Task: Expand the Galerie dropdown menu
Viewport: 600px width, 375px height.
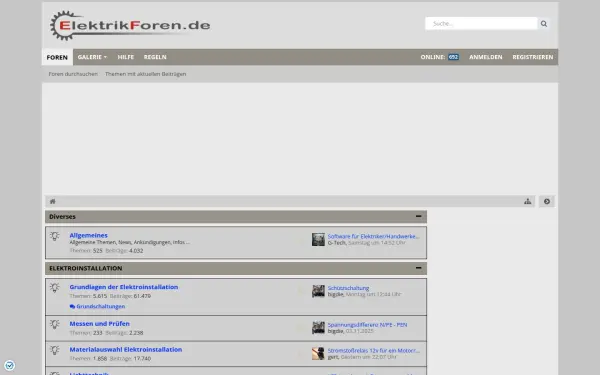Action: tap(92, 57)
